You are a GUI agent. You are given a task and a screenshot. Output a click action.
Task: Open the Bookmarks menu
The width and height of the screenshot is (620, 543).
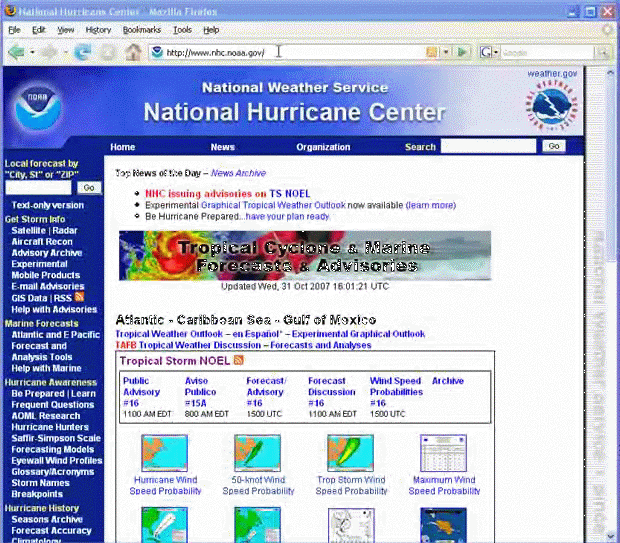[142, 30]
